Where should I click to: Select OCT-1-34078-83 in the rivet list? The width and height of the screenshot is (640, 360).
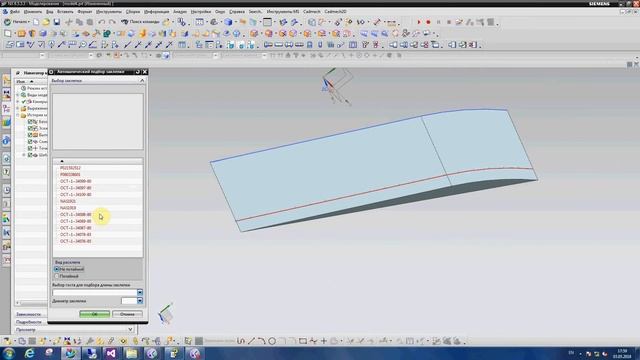76,235
